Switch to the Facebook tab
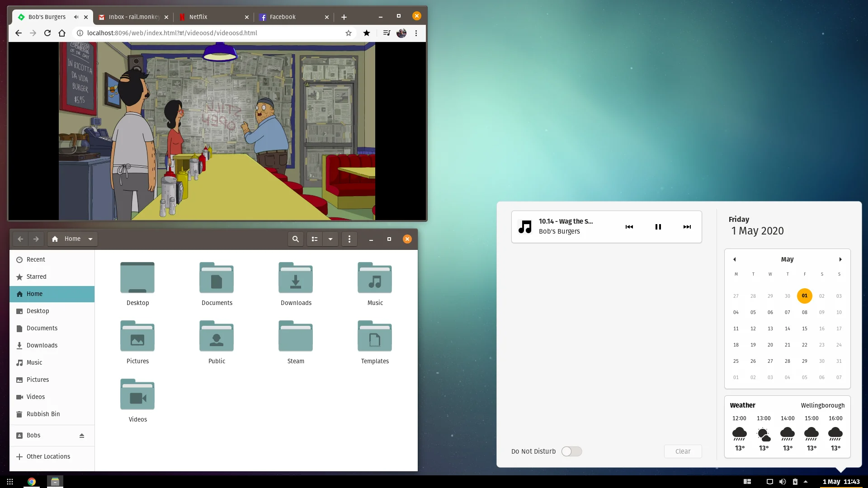The height and width of the screenshot is (488, 868). point(294,17)
